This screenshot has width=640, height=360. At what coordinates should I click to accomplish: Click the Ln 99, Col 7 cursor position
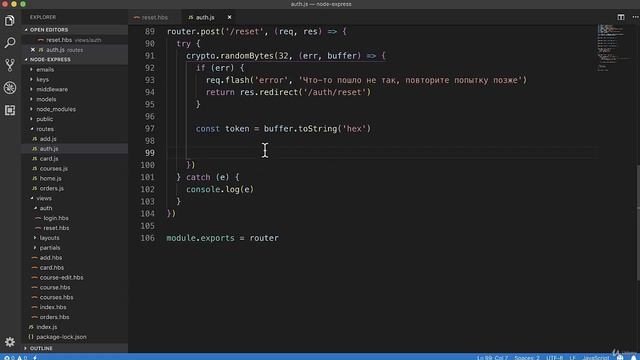tap(492, 358)
